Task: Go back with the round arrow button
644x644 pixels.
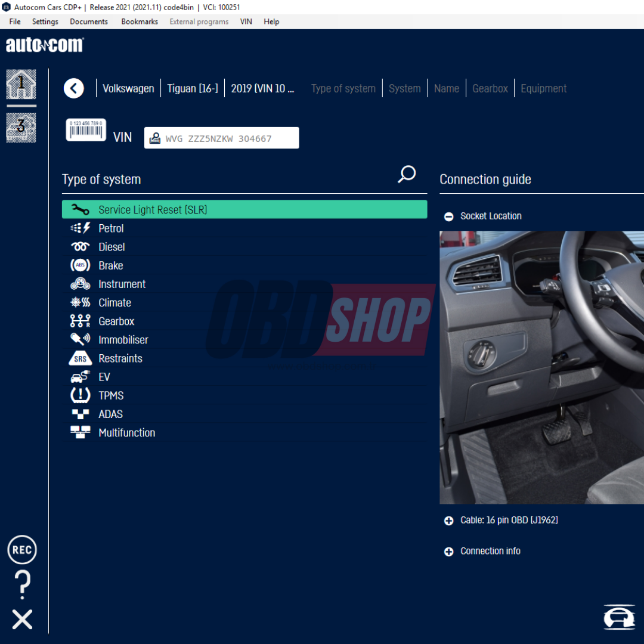Action: coord(74,88)
